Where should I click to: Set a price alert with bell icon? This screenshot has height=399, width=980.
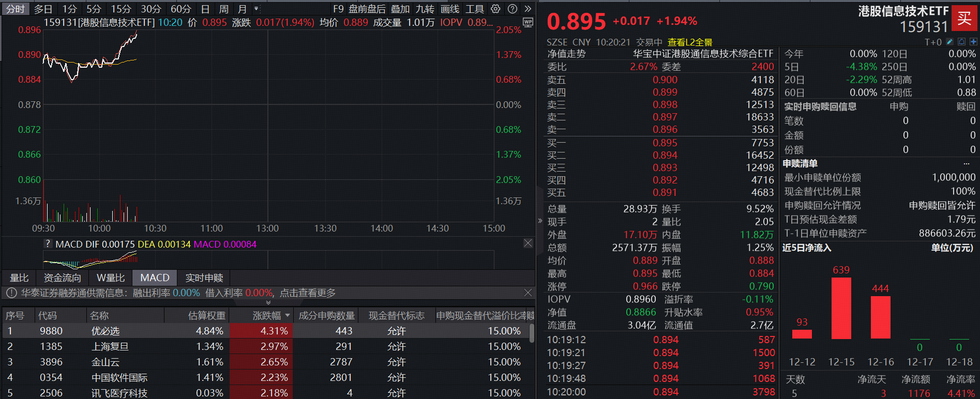pyautogui.click(x=961, y=42)
